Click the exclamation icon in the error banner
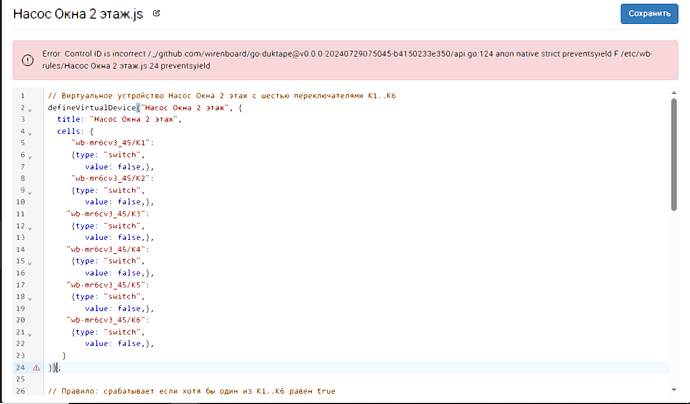Image resolution: width=690 pixels, height=404 pixels. 28,60
